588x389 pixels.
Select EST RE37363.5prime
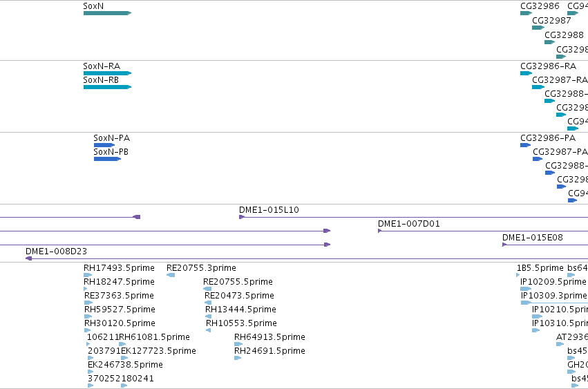[x=88, y=303]
